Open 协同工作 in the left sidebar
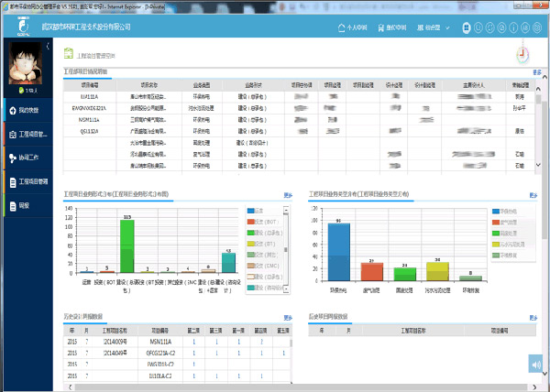550x392 pixels. pyautogui.click(x=27, y=158)
